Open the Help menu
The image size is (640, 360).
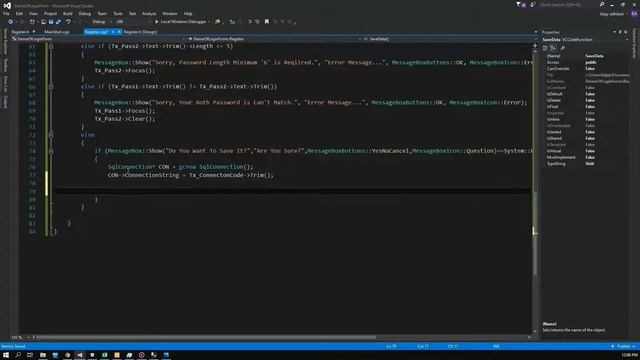tap(188, 13)
